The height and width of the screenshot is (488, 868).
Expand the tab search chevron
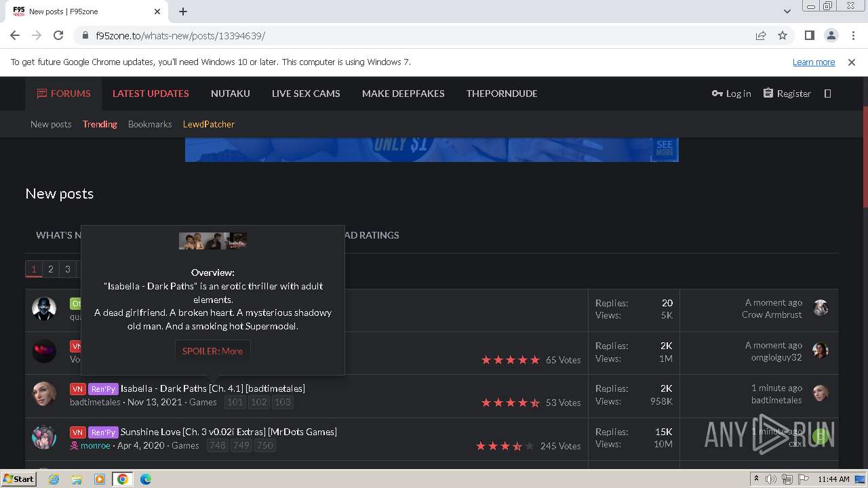click(787, 12)
